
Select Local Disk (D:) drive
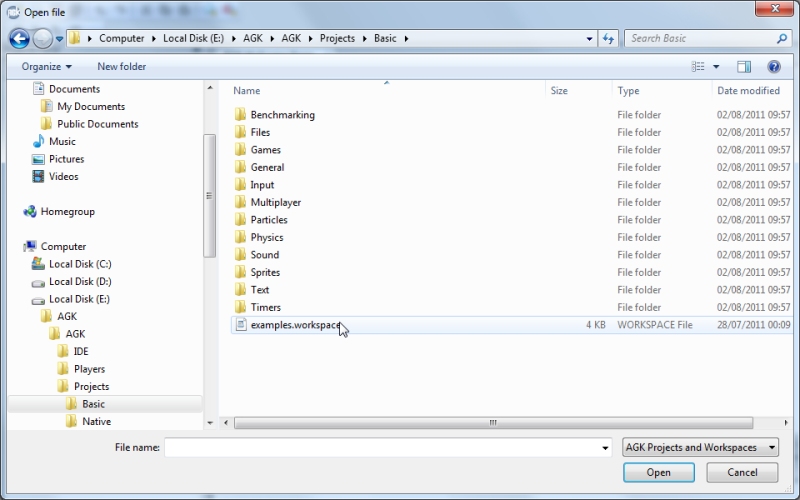point(80,282)
